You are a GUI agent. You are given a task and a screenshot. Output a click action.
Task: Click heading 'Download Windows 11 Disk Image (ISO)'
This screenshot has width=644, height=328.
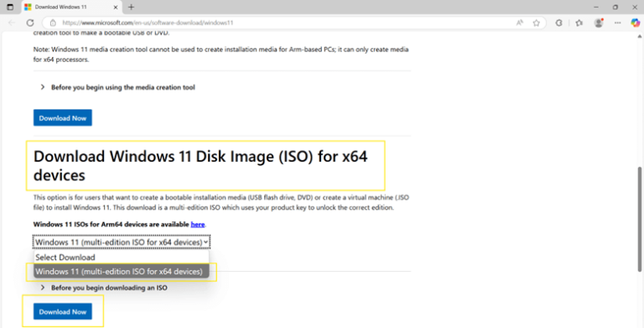point(200,165)
